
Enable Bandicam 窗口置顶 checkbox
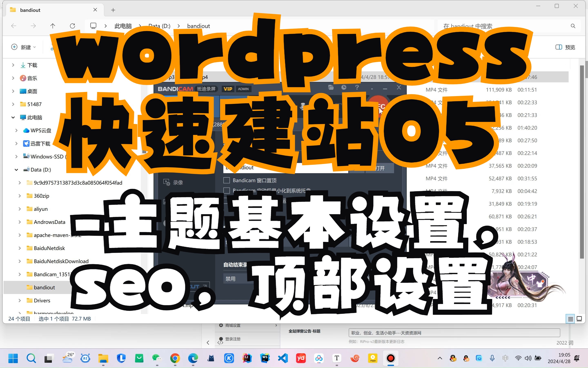tap(226, 180)
